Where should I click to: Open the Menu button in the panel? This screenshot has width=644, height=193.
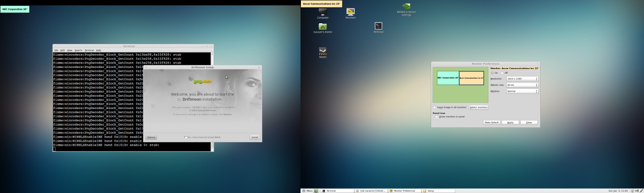(x=307, y=191)
